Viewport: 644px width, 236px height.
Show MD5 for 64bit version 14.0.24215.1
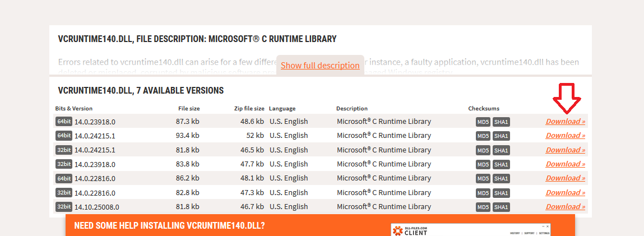(x=483, y=136)
